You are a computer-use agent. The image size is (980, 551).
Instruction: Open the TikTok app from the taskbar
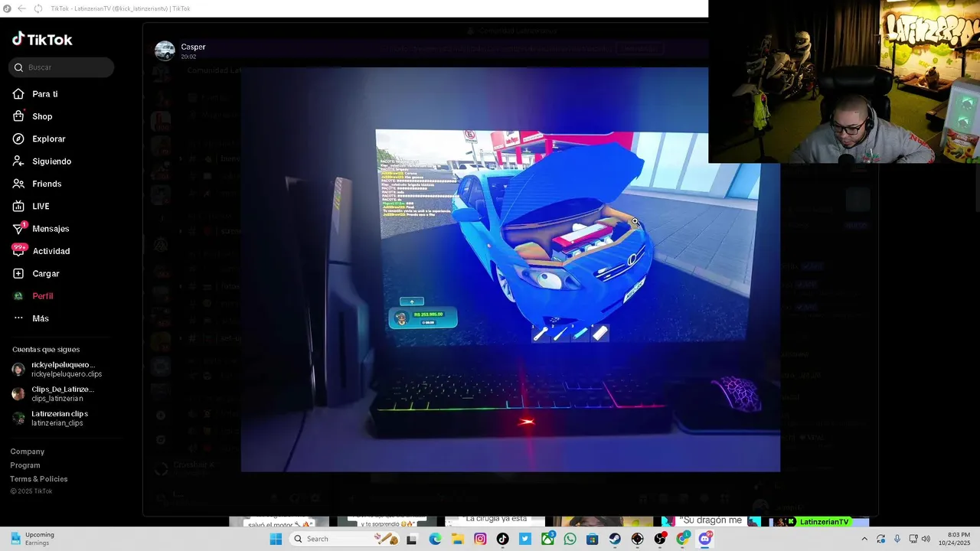click(502, 539)
